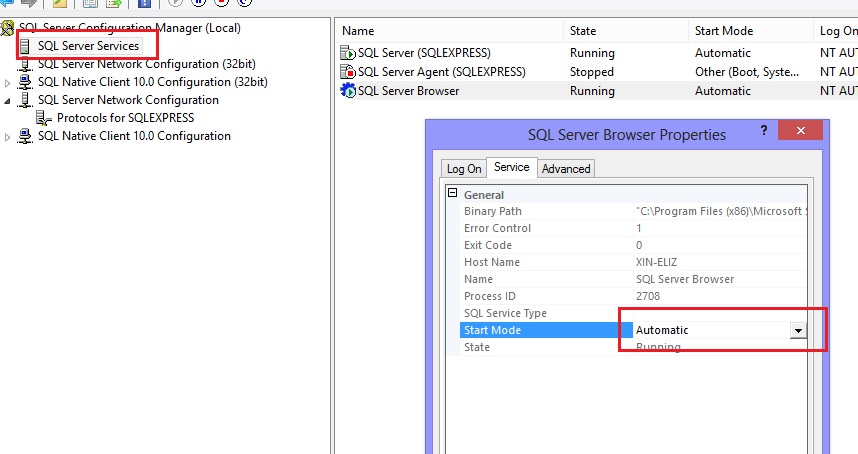Open SQL Server Network Configuration (32bit) node
Image resolution: width=858 pixels, height=454 pixels.
[x=147, y=64]
